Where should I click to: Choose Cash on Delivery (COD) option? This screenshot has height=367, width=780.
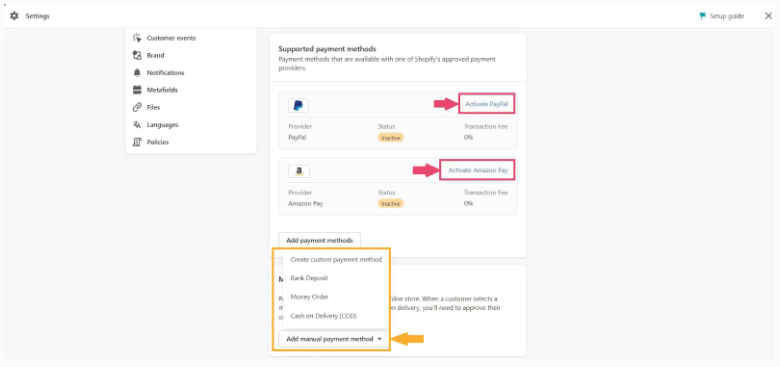[x=323, y=316]
